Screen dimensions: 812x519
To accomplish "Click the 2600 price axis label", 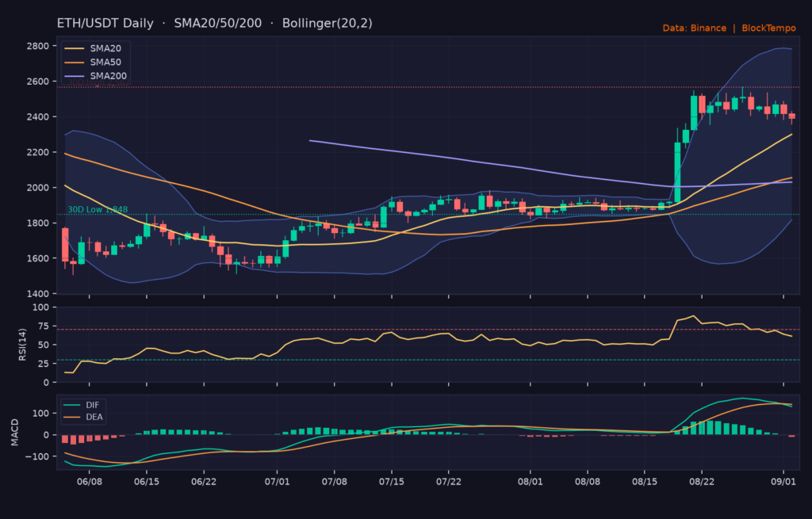I will click(38, 82).
